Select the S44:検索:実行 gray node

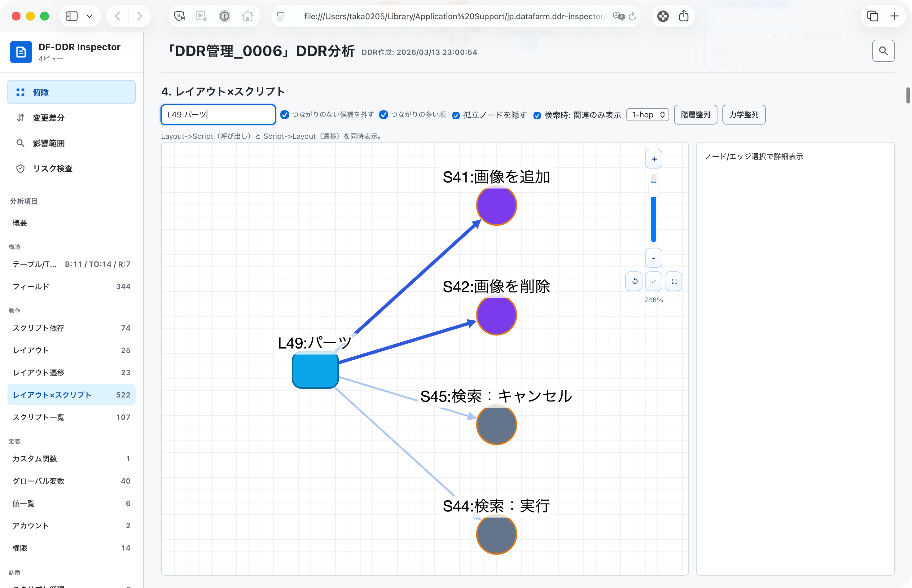[496, 534]
